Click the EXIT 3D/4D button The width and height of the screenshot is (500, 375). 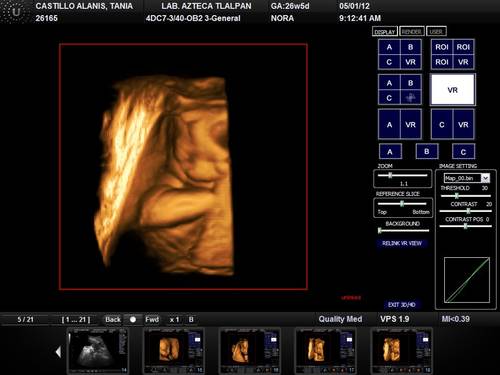402,304
